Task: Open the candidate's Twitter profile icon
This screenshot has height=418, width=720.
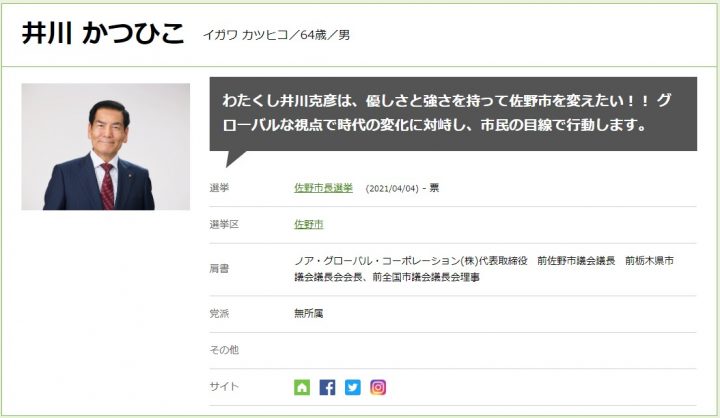Action: point(353,387)
